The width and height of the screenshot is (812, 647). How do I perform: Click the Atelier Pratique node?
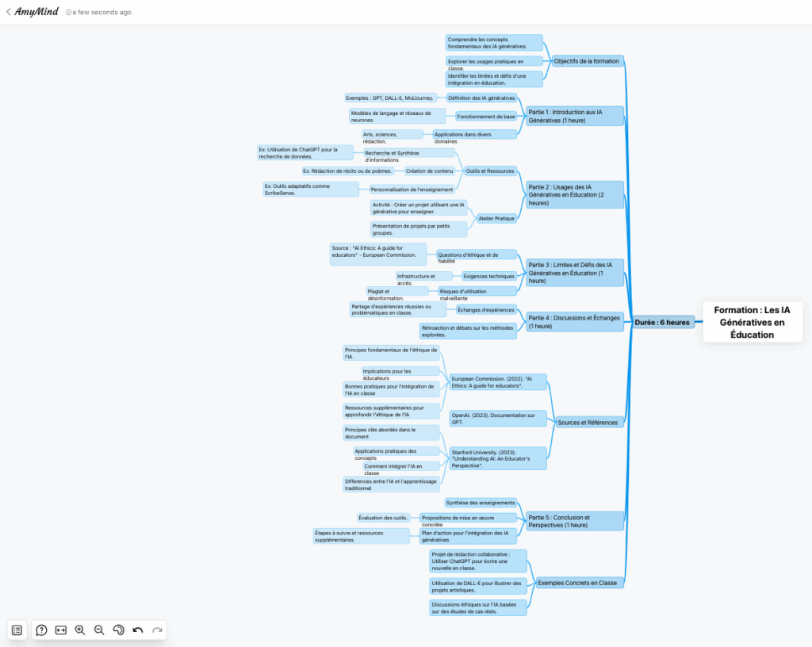(x=496, y=218)
